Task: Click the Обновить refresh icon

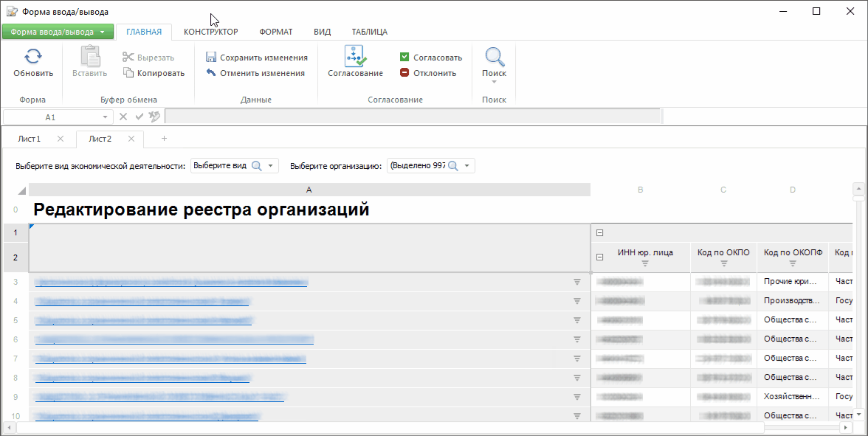Action: [x=33, y=57]
